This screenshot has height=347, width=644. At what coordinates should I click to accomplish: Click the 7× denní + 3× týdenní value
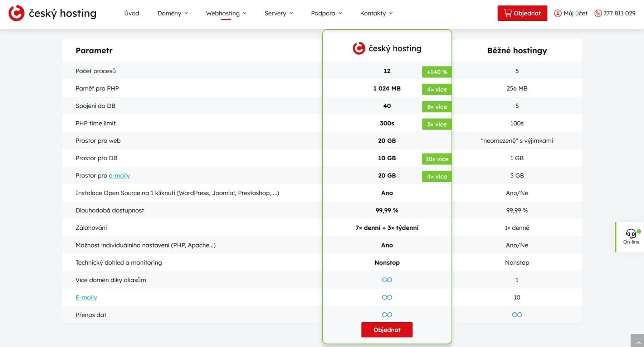(x=387, y=228)
